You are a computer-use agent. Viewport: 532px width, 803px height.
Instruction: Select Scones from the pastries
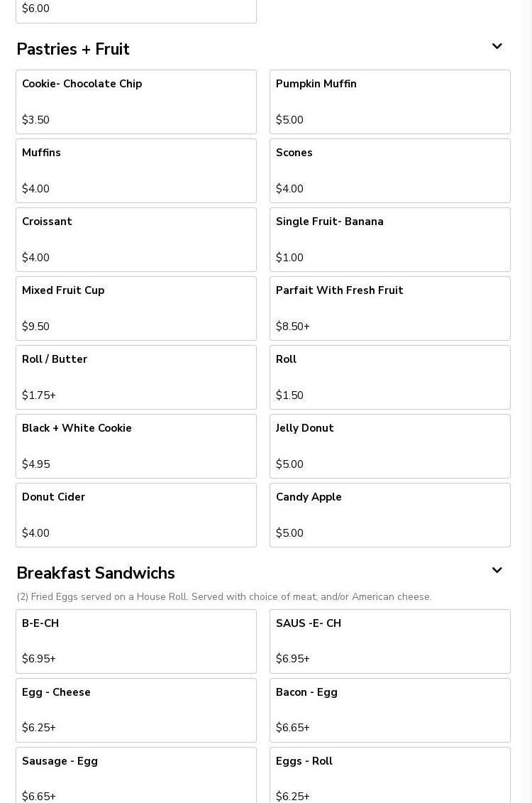pos(390,170)
